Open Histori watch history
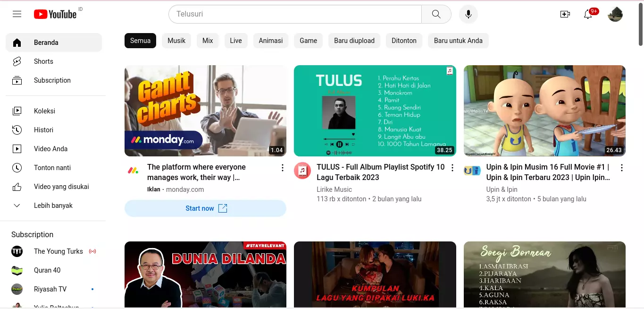The image size is (644, 309). [54, 130]
